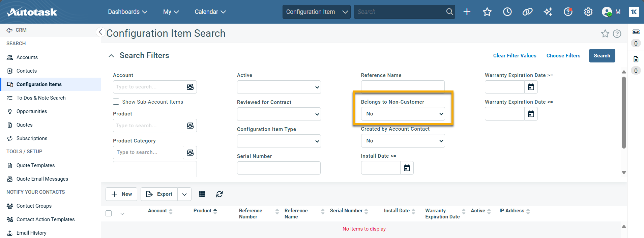Open Account data selector icon
This screenshot has height=238, width=644.
click(190, 87)
